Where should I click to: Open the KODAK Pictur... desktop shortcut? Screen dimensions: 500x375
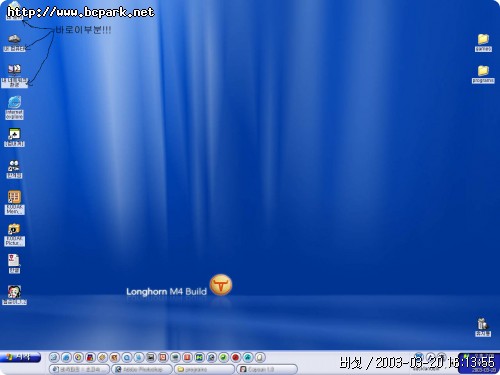14,235
